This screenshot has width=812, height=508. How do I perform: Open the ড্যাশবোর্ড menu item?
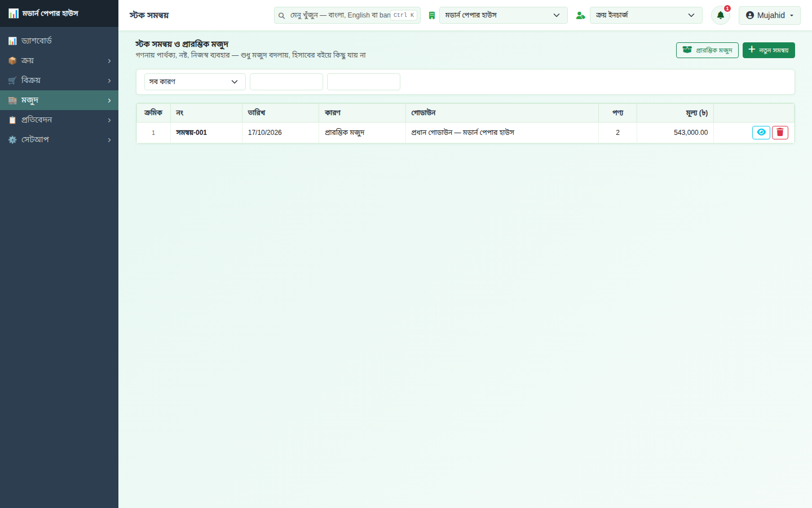pyautogui.click(x=59, y=41)
